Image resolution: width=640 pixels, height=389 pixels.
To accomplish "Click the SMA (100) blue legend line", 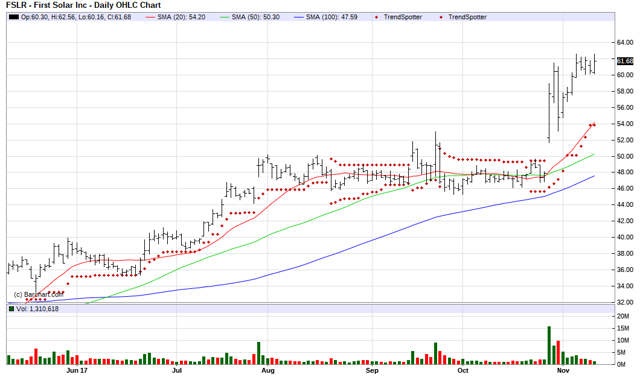I will tap(299, 17).
